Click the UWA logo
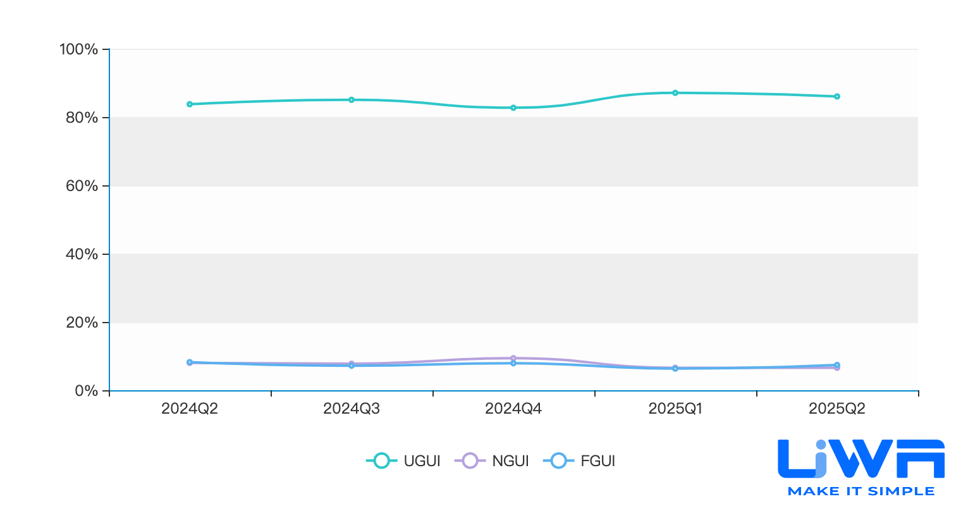 point(861,459)
